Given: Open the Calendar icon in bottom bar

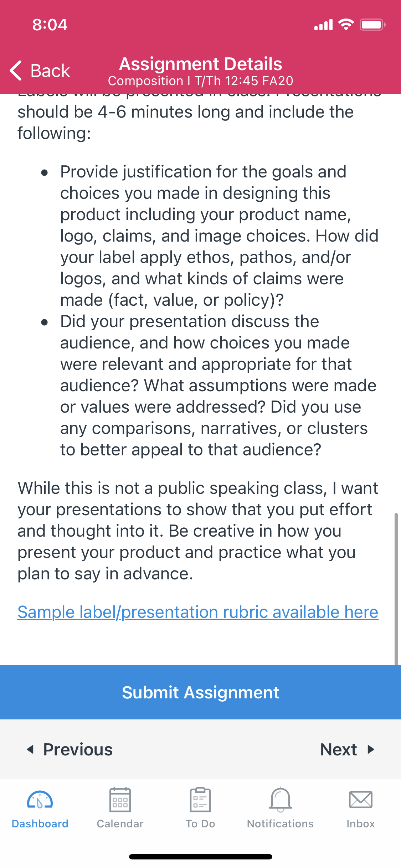Looking at the screenshot, I should click(x=120, y=800).
